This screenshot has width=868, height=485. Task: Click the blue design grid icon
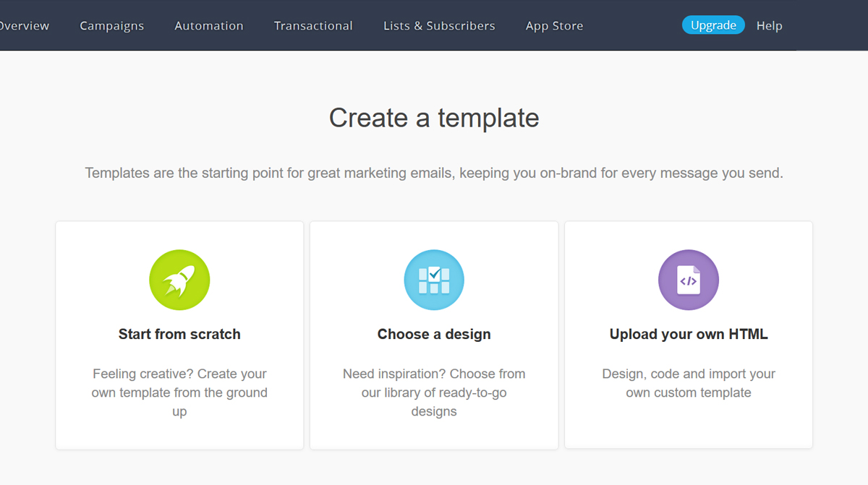(434, 280)
